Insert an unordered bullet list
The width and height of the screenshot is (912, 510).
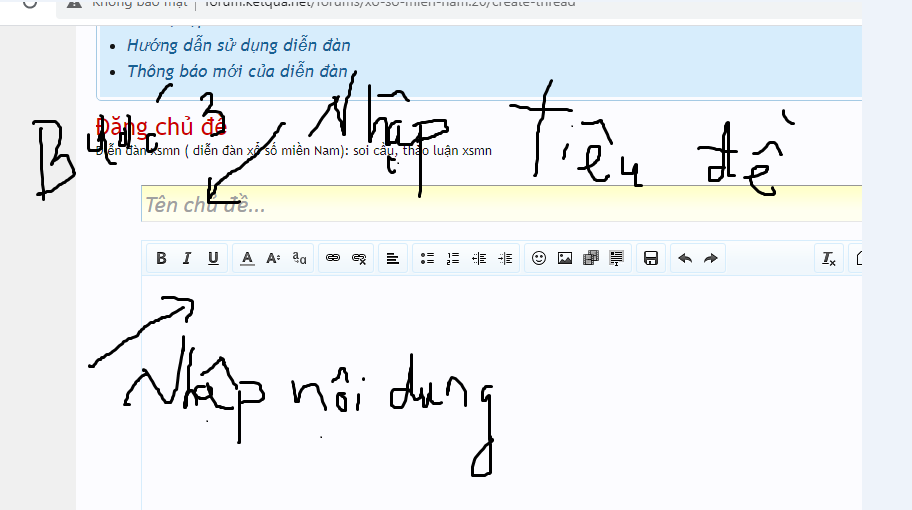(427, 259)
